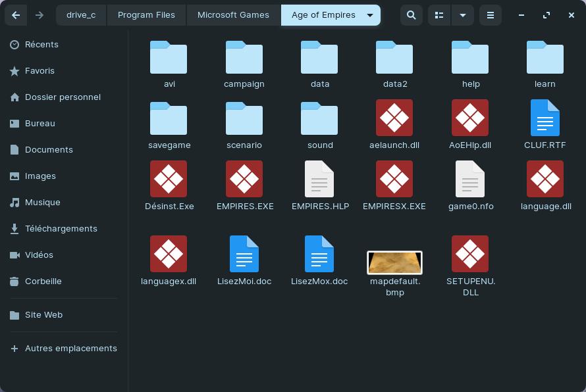Open Documents in the sidebar

tap(64, 150)
